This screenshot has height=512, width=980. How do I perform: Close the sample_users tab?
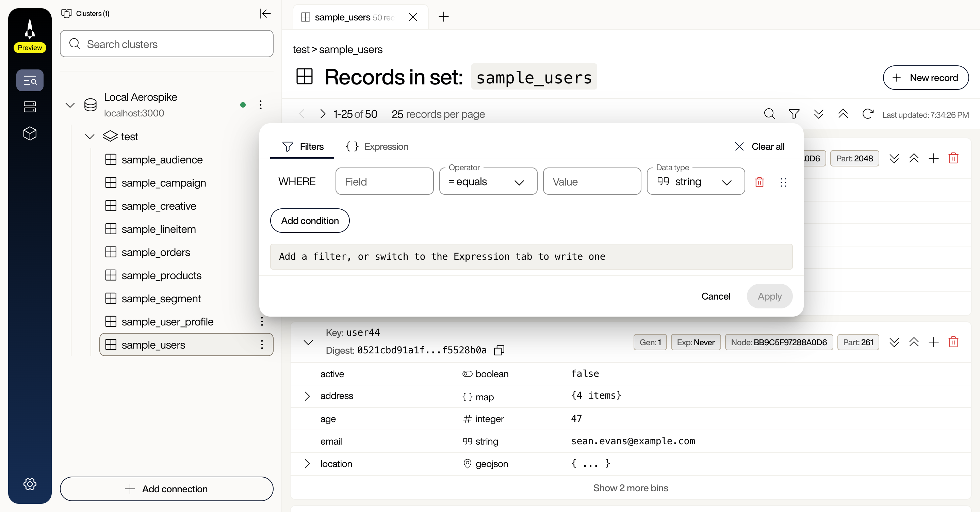[413, 17]
